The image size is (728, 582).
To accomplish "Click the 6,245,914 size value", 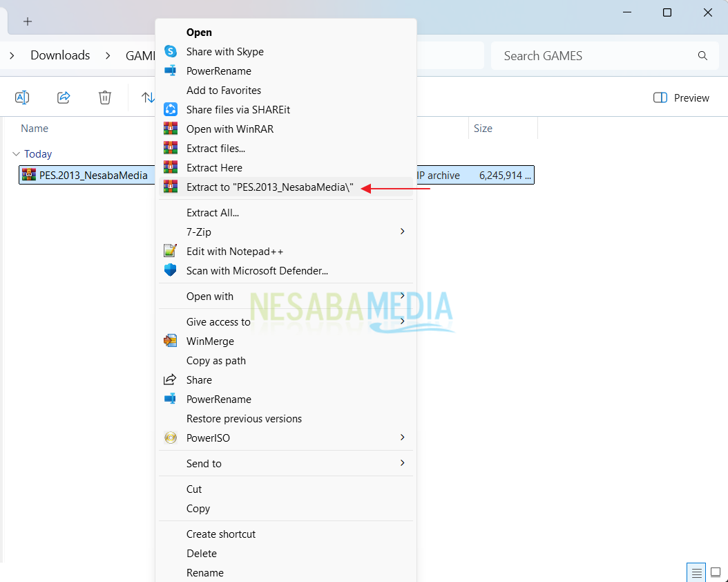I will click(x=505, y=175).
